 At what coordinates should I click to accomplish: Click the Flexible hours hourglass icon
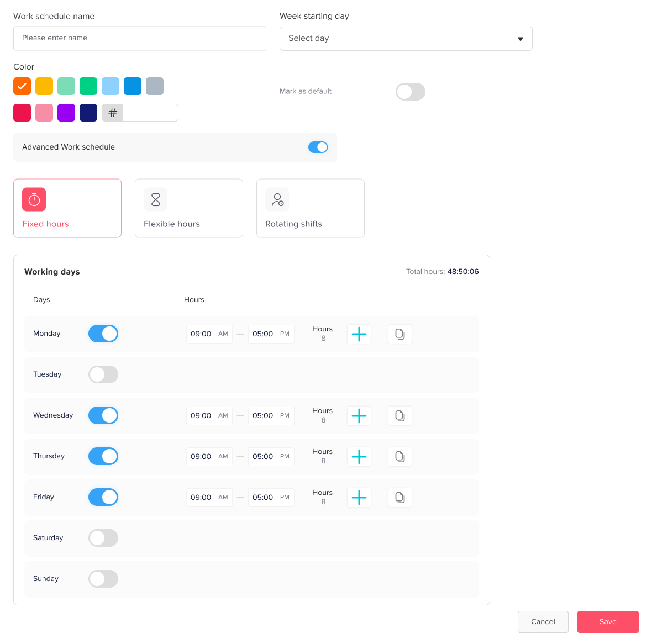[156, 199]
